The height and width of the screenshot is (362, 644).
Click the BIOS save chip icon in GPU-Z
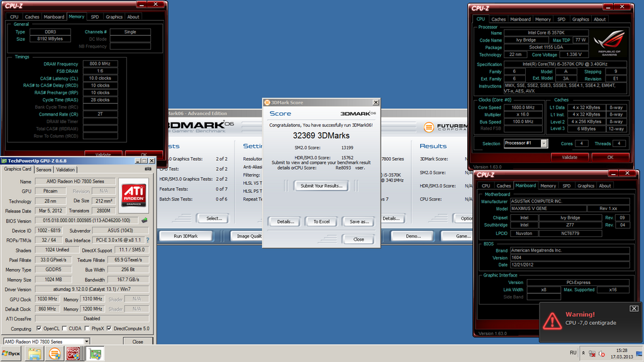[145, 221]
